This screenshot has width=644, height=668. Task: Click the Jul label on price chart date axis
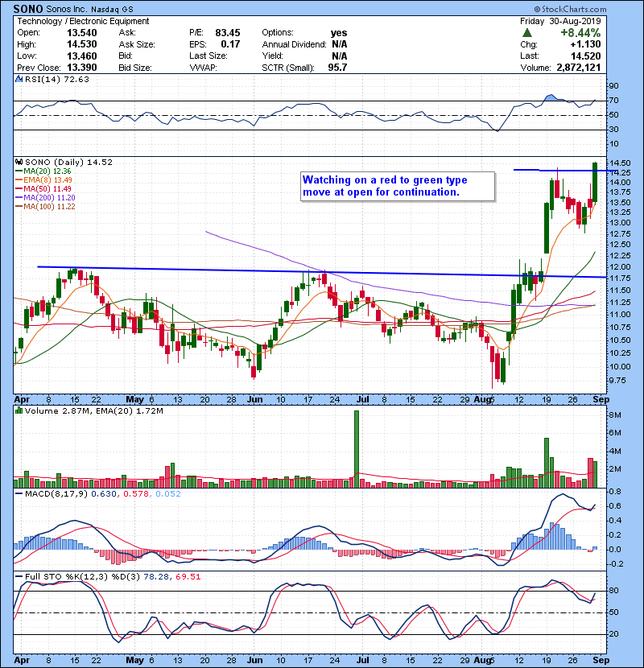point(363,400)
